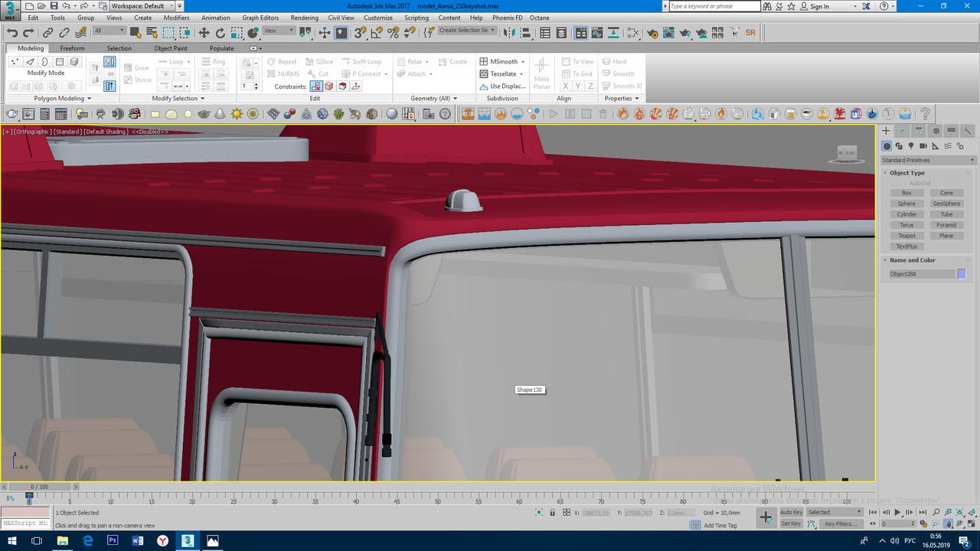Select the Rotate transform tool
This screenshot has width=980, height=551.
coord(220,33)
